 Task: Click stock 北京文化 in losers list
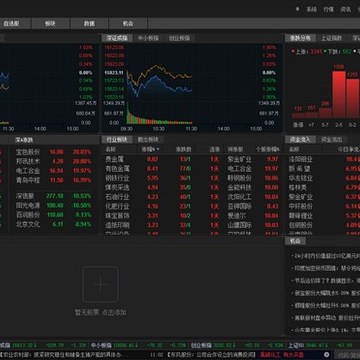point(28,224)
